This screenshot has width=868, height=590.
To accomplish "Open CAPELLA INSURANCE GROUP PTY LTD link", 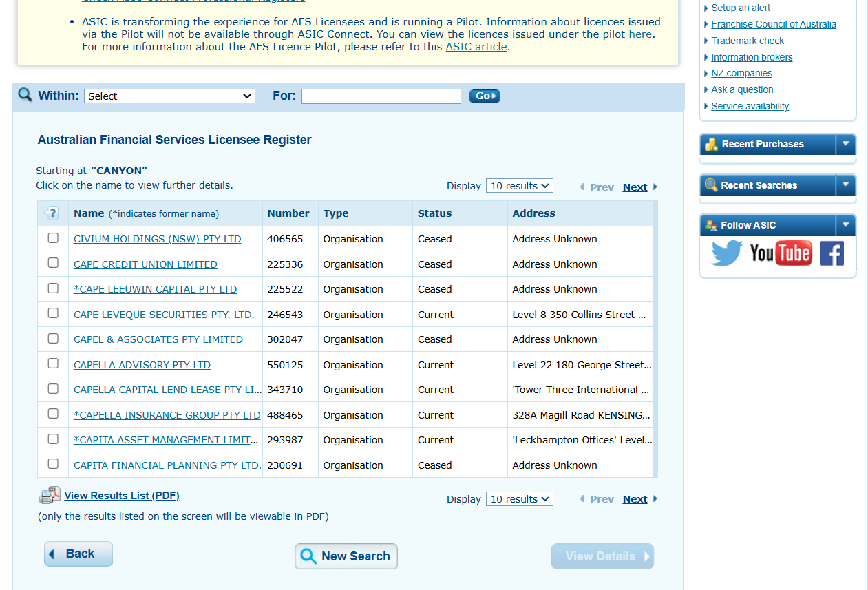I will tap(167, 415).
